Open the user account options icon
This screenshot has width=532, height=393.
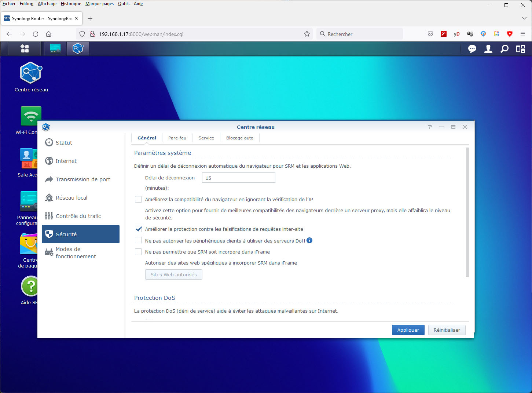pyautogui.click(x=488, y=49)
